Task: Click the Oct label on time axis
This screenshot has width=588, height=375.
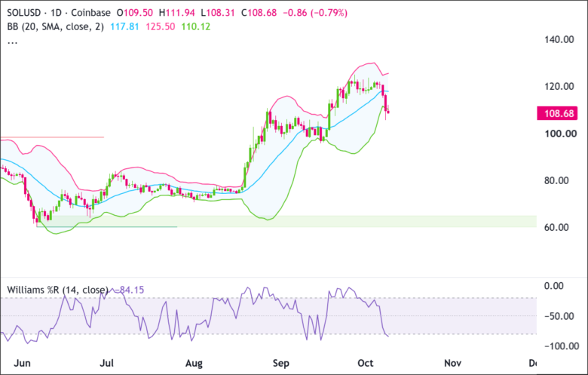Action: tap(366, 364)
